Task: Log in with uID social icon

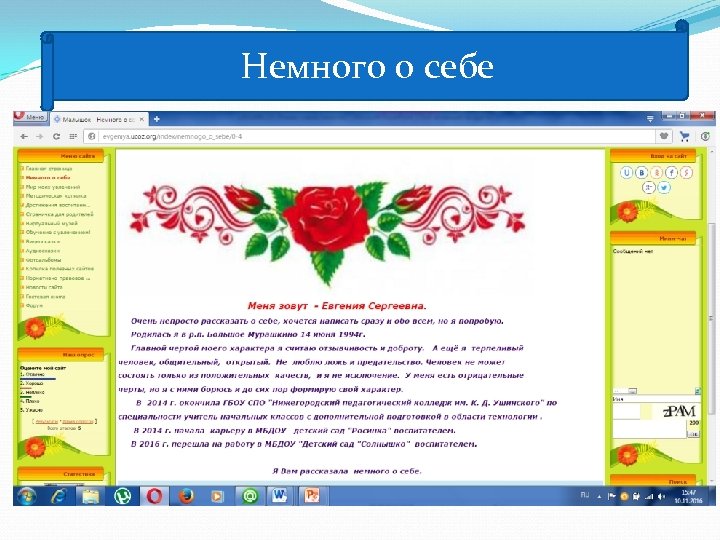Action: (626, 173)
